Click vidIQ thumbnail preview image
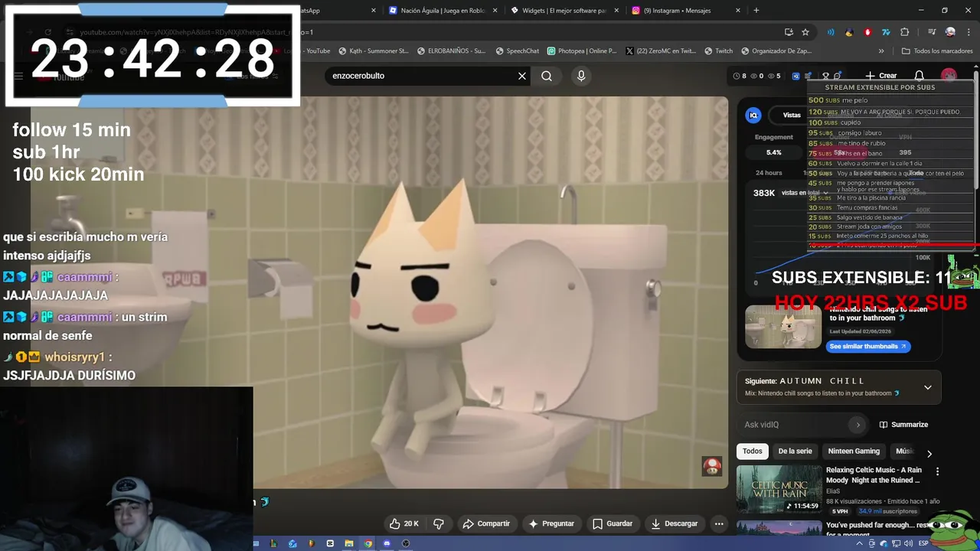 (x=783, y=327)
